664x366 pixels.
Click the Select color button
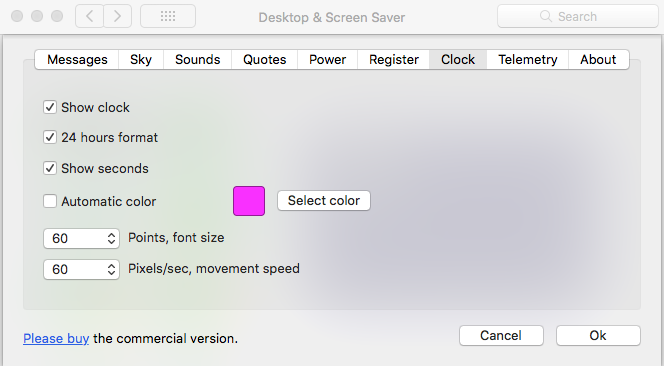(324, 200)
